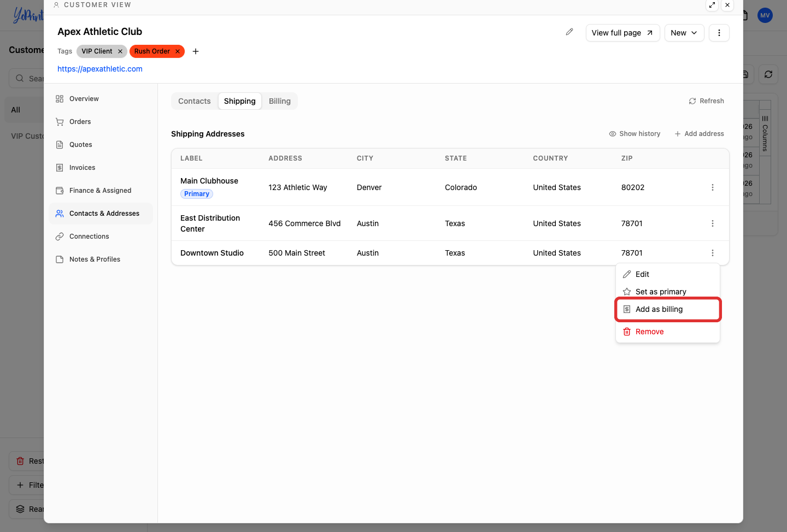Click the refresh icon in background page
This screenshot has width=787, height=532.
[x=768, y=74]
